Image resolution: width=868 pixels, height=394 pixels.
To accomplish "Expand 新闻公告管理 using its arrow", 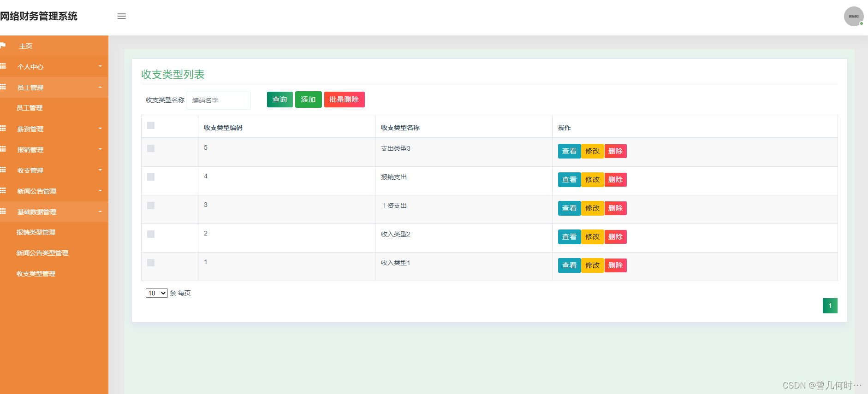I will (100, 191).
